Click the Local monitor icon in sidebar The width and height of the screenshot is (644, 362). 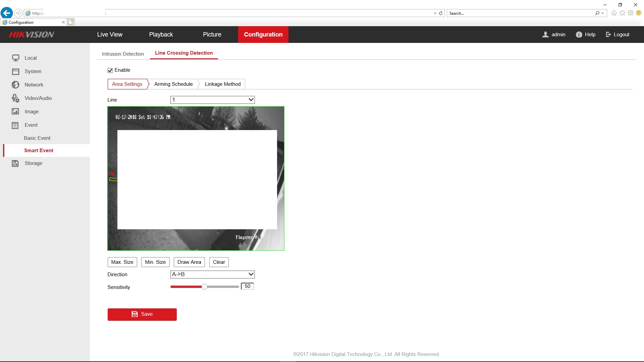pos(15,58)
